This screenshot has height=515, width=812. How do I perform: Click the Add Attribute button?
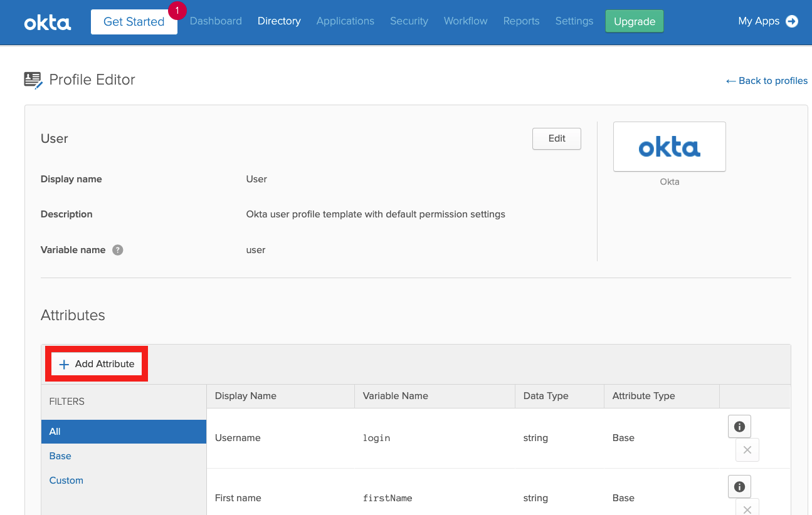click(x=97, y=364)
